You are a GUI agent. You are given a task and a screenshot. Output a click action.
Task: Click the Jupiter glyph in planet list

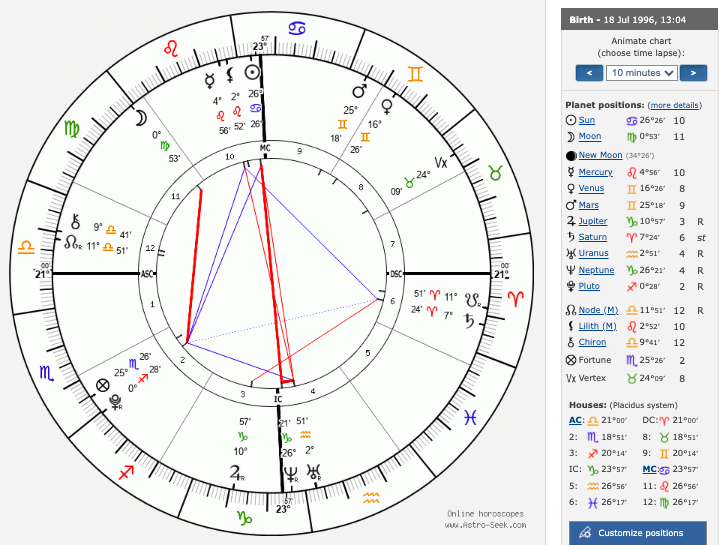571,221
